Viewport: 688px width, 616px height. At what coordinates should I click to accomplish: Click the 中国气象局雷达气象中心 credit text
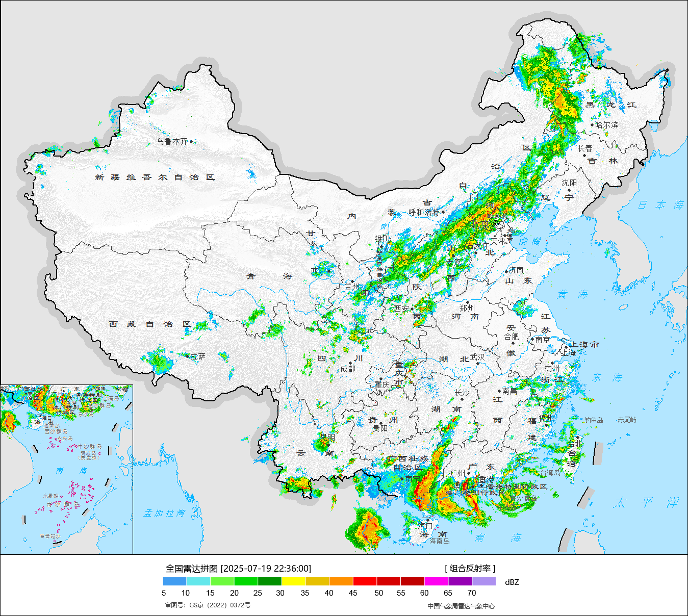[x=461, y=606]
